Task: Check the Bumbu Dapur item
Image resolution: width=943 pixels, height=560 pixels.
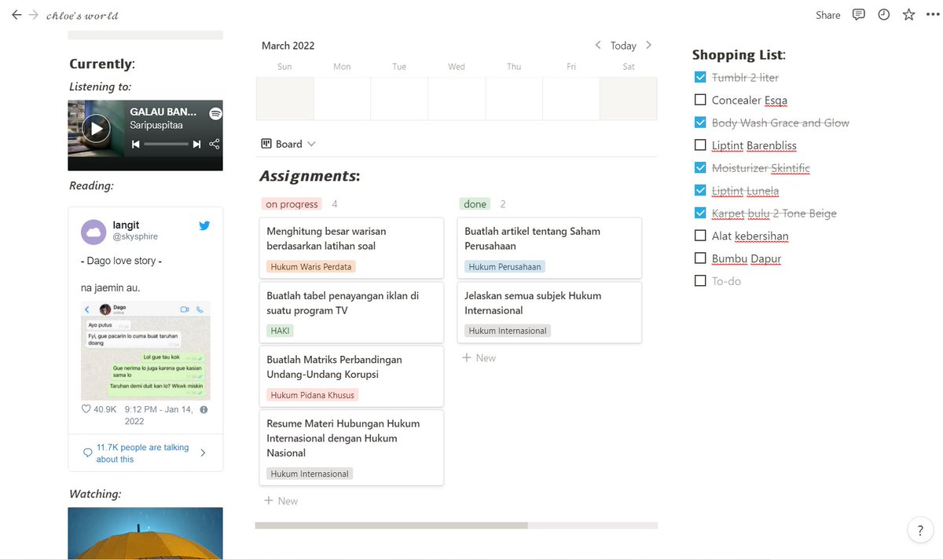Action: click(x=700, y=258)
